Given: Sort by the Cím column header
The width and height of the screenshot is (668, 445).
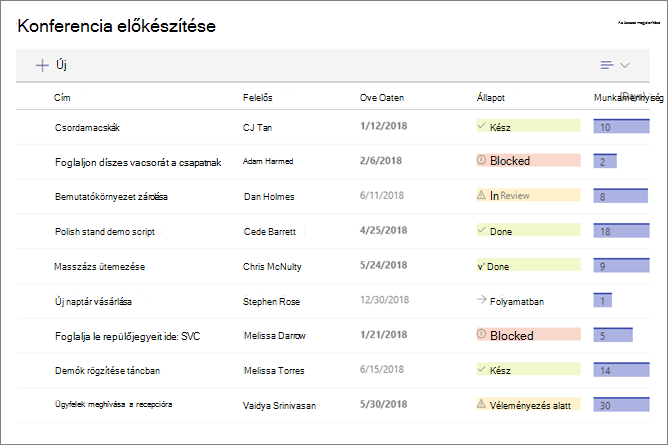Looking at the screenshot, I should click(62, 98).
